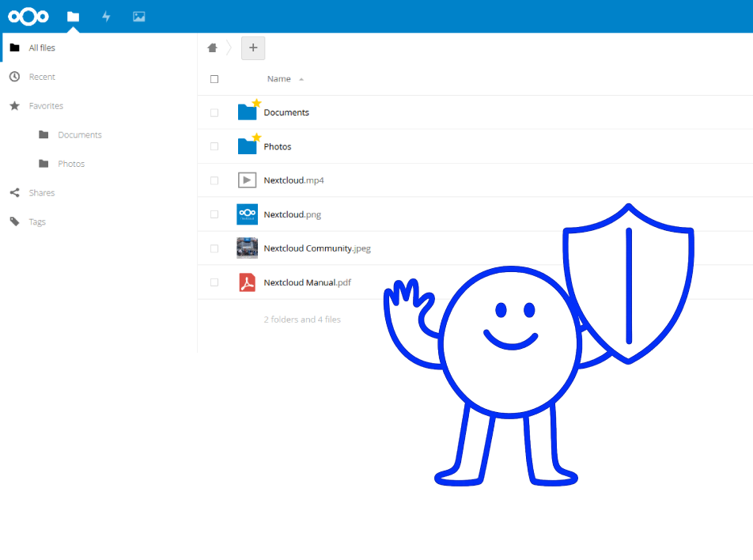
Task: Click the Favorites star icon in sidebar
Action: (x=15, y=106)
